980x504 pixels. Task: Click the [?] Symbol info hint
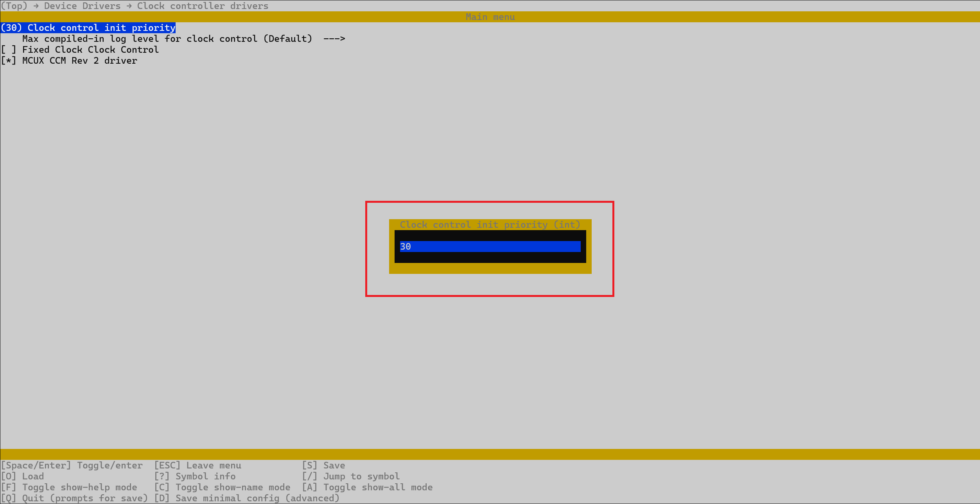[x=195, y=476]
